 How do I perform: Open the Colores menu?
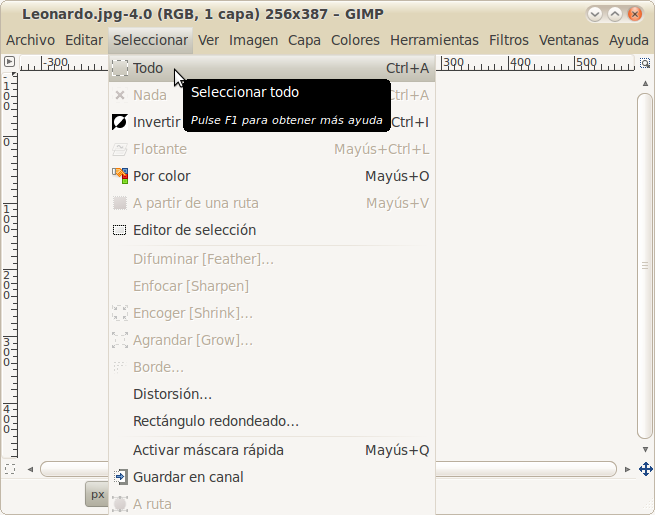355,40
